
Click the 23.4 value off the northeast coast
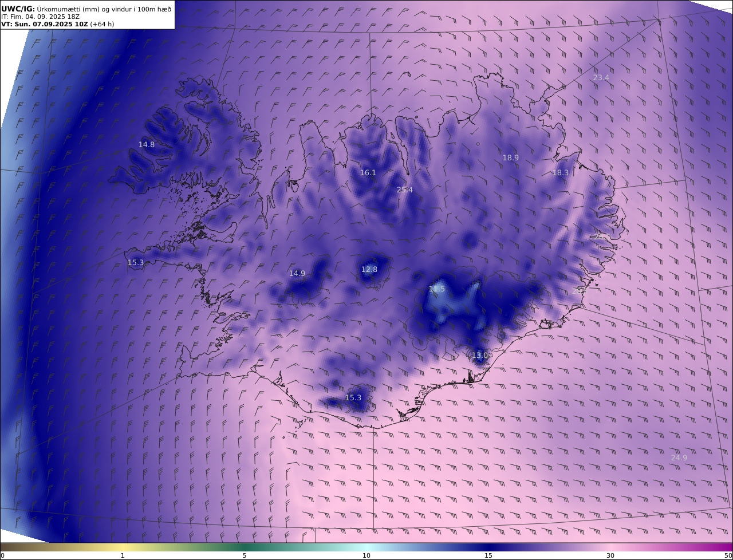click(x=601, y=78)
